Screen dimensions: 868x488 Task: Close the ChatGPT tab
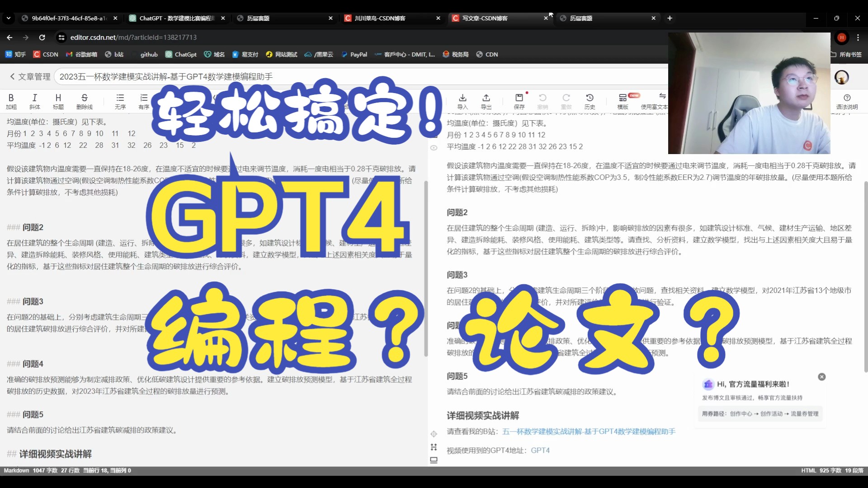pyautogui.click(x=223, y=18)
